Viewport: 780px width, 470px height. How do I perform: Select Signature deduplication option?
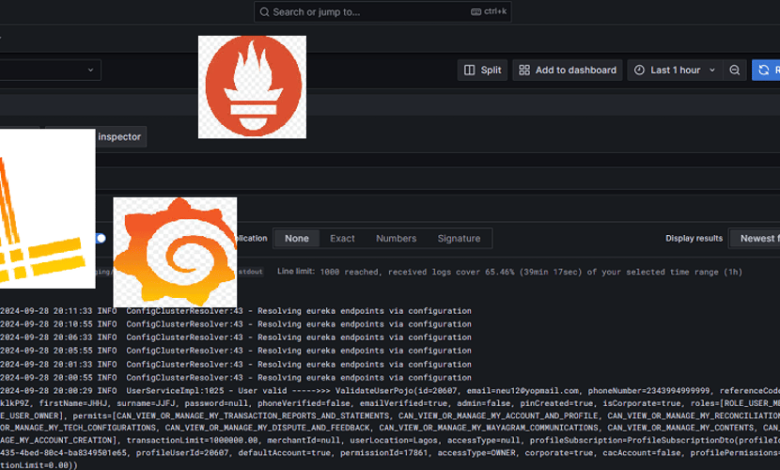459,238
